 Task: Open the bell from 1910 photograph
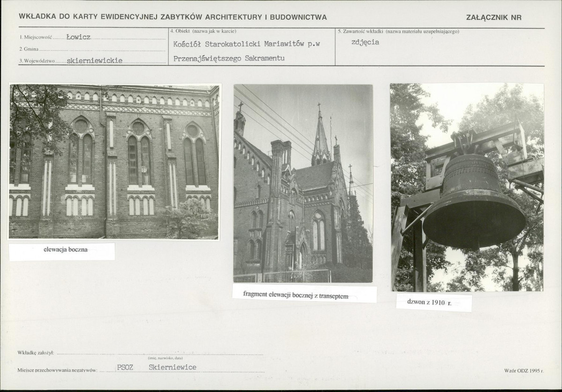pyautogui.click(x=467, y=187)
